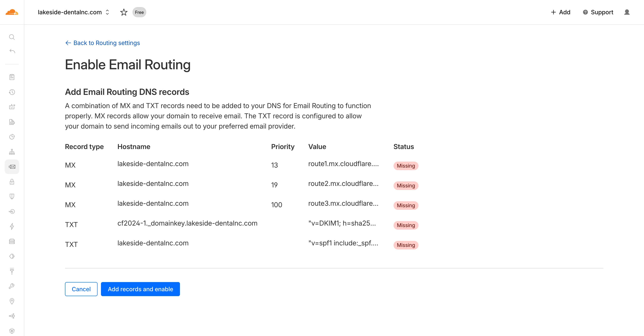Click the Free plan badge

coord(139,12)
